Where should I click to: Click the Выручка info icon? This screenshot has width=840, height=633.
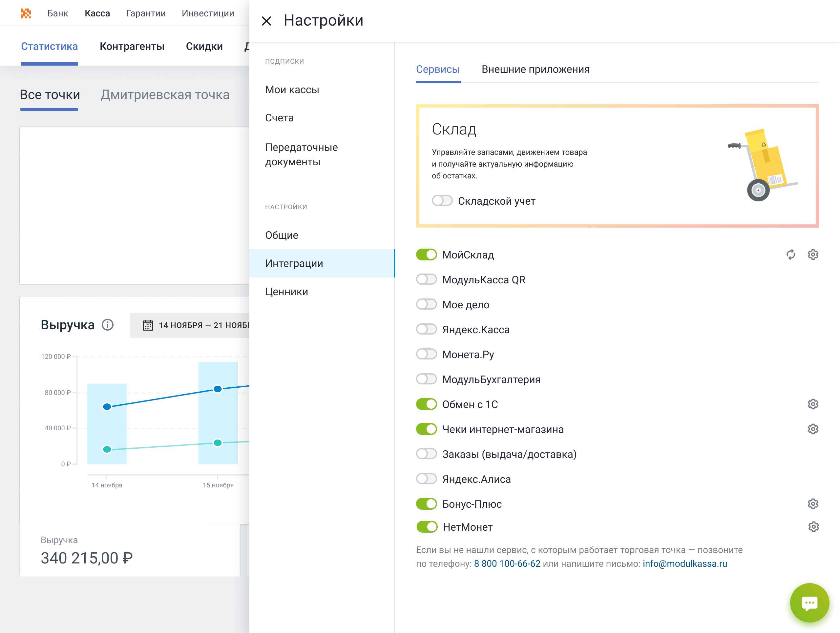(x=108, y=325)
